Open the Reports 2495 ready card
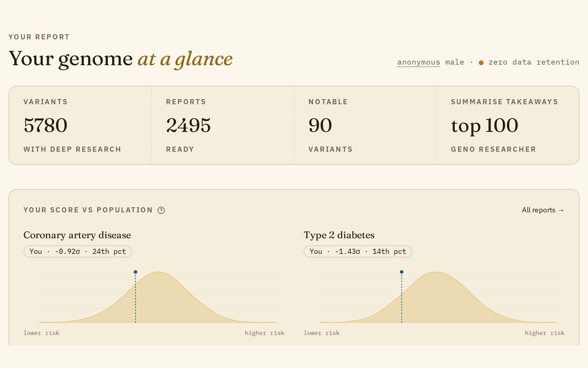Screen dimensions: 588x368 223,125
